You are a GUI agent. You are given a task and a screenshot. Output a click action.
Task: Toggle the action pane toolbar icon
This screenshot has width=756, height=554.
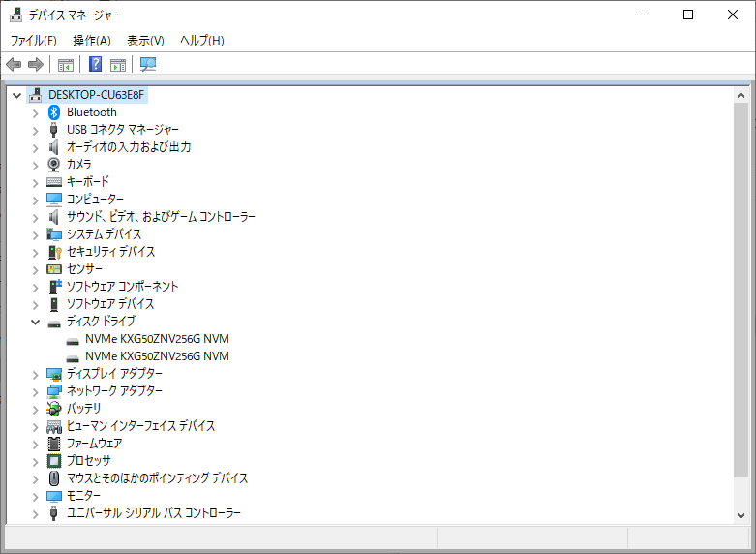coord(118,65)
